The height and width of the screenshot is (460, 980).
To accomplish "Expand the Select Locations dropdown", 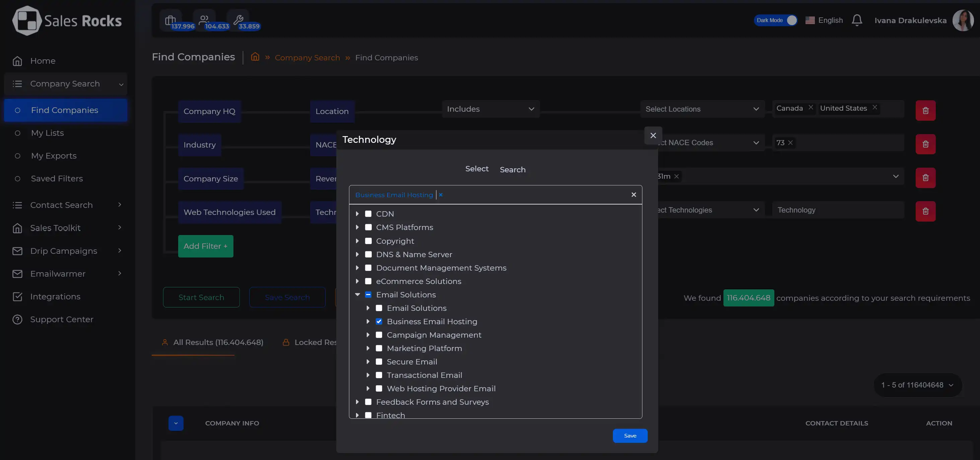I will click(702, 109).
